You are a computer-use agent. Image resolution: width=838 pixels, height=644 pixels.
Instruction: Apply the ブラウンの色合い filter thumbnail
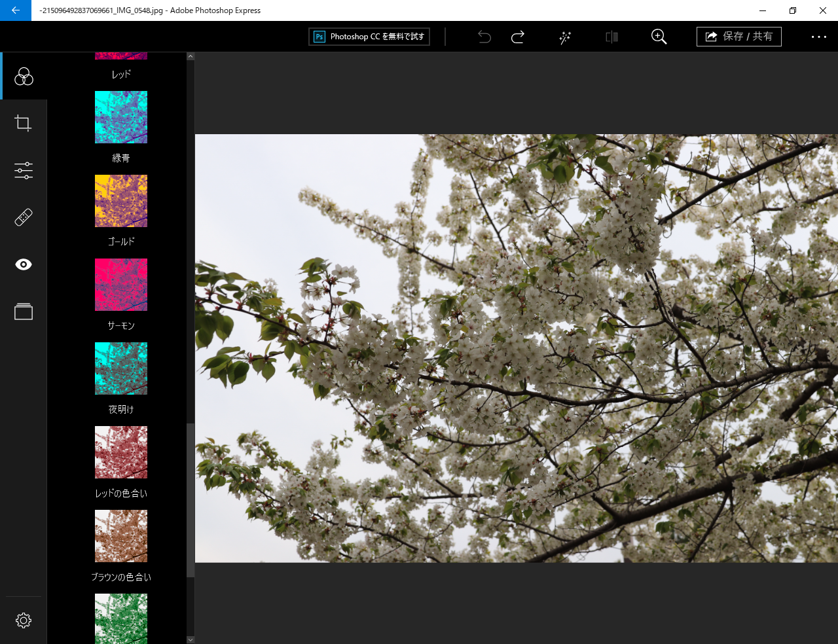click(121, 536)
